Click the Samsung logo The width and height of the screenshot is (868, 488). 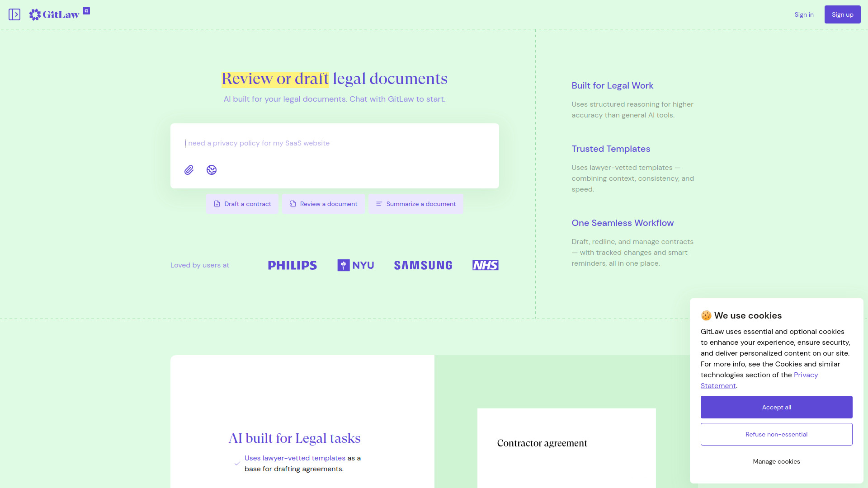coord(423,265)
